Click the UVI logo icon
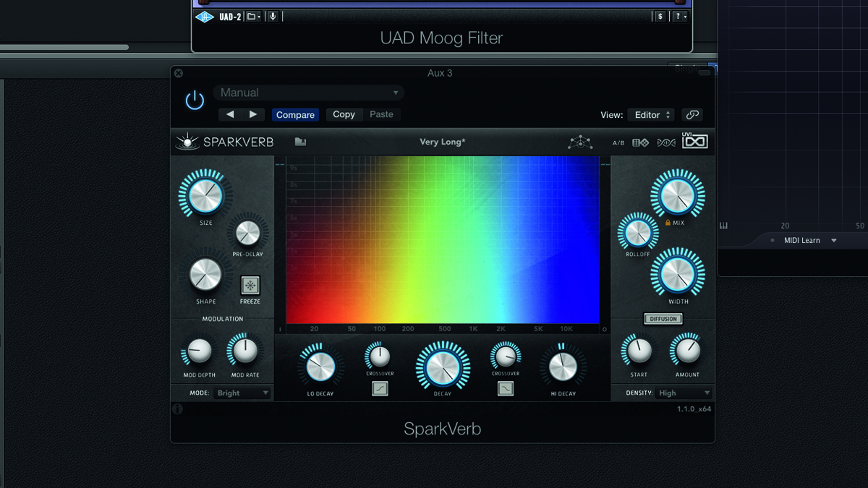The height and width of the screenshot is (488, 868). [695, 141]
